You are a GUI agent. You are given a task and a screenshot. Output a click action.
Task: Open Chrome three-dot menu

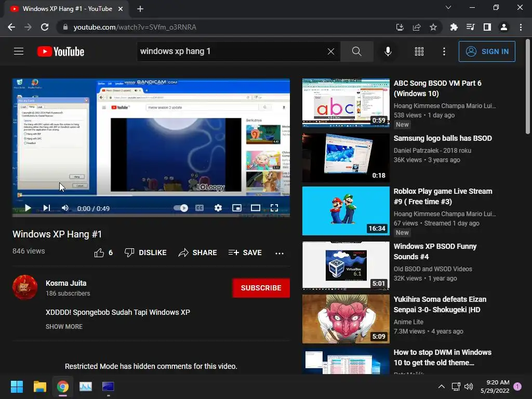tap(521, 27)
